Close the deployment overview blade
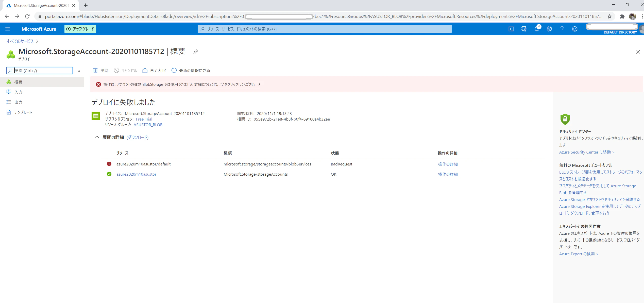This screenshot has height=303, width=644. click(638, 52)
